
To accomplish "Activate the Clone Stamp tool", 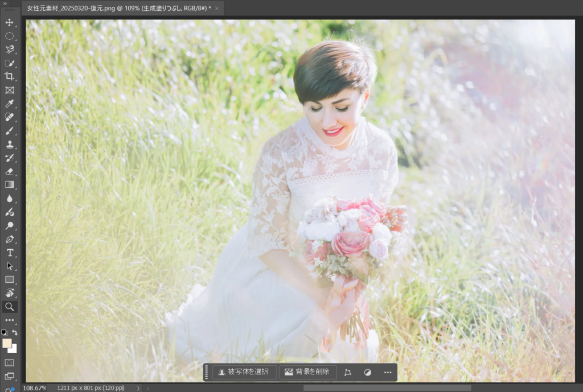I will click(10, 145).
